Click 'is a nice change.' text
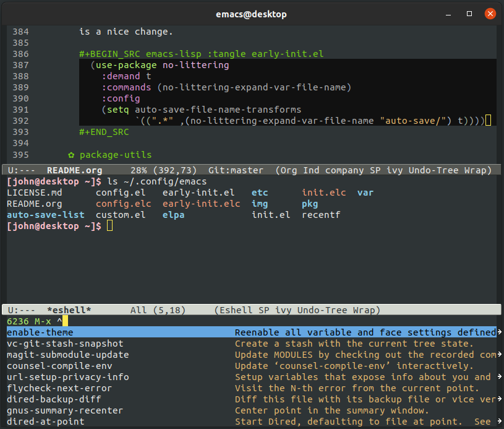Viewport: 504px width, 429px height. pos(126,32)
